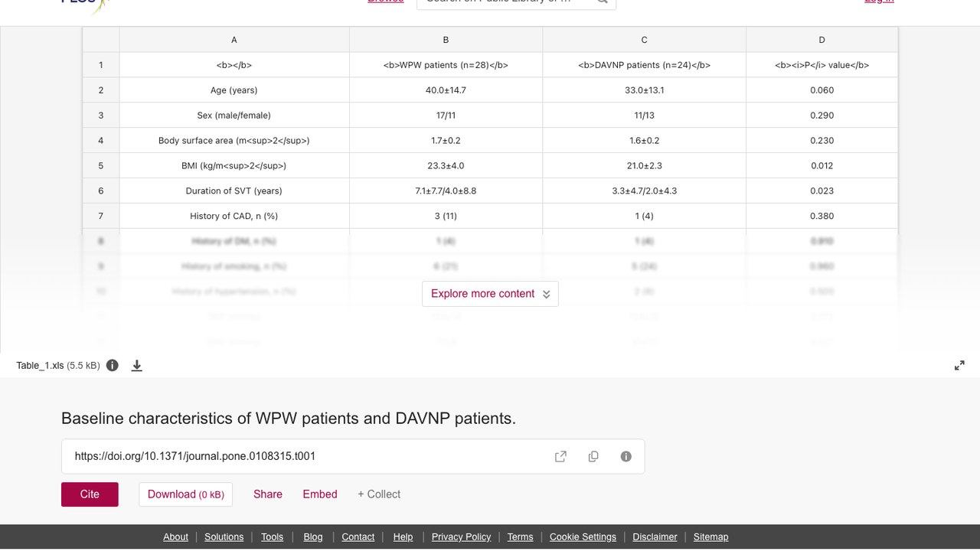Open the Help footer link
The width and height of the screenshot is (980, 551).
click(403, 536)
